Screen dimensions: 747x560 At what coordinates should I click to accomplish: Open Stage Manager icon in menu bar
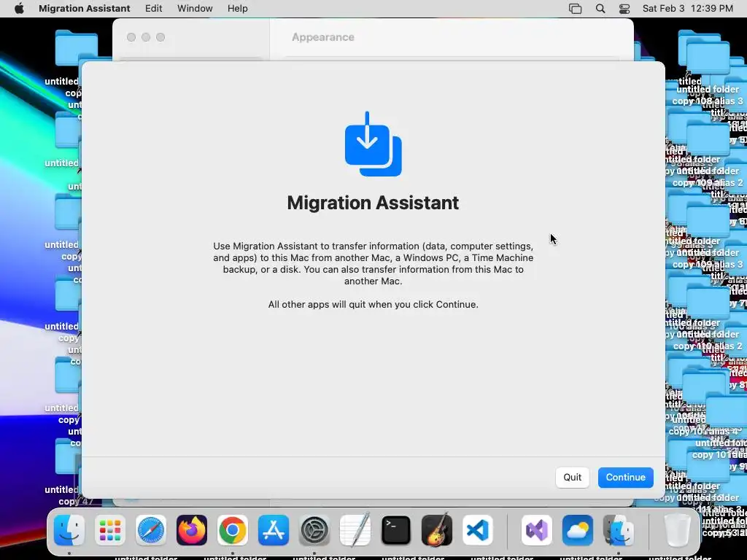tap(575, 9)
